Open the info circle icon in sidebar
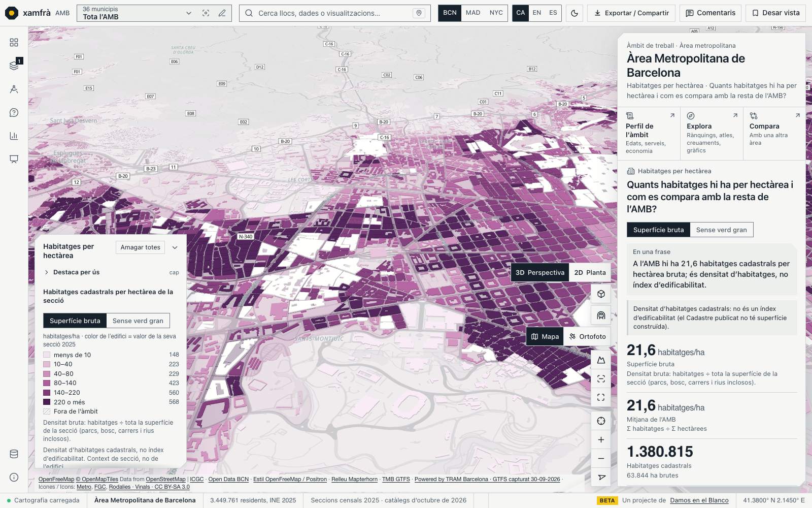The image size is (812, 508). (x=14, y=478)
